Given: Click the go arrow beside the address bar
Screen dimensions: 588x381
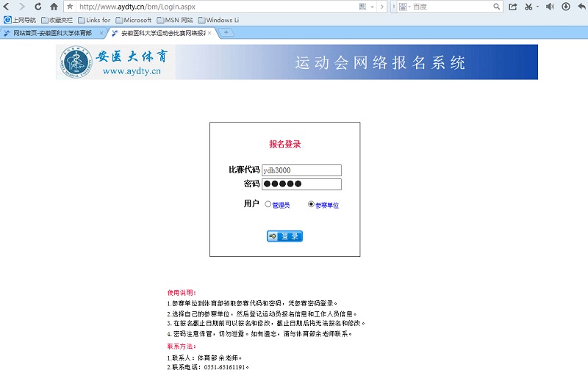Looking at the screenshot, I should [x=381, y=7].
